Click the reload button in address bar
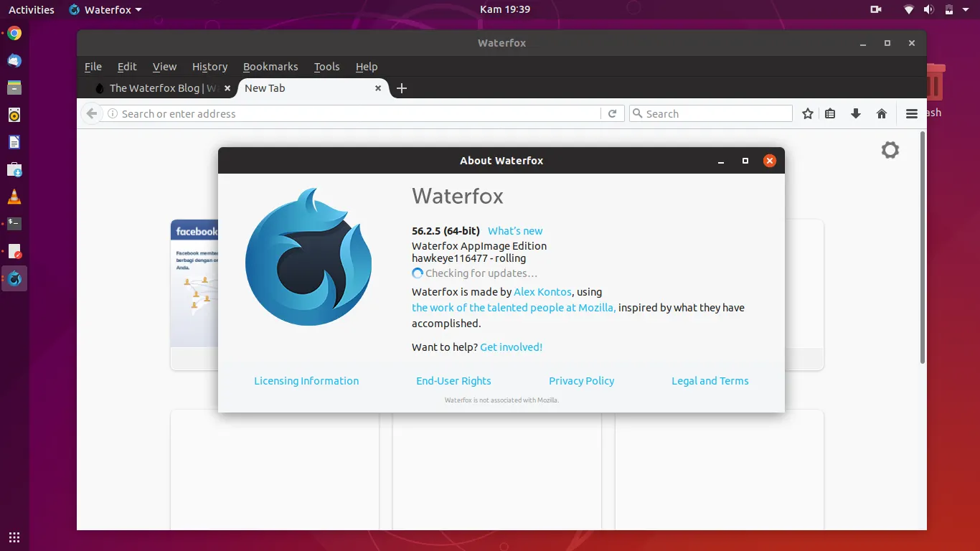 coord(612,113)
